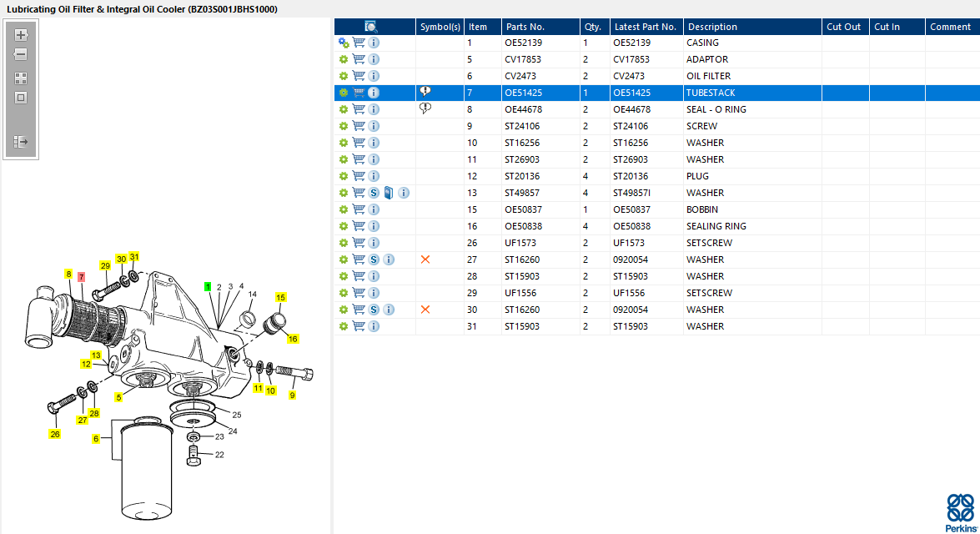
Task: Sort by the Item column header
Action: [x=483, y=26]
